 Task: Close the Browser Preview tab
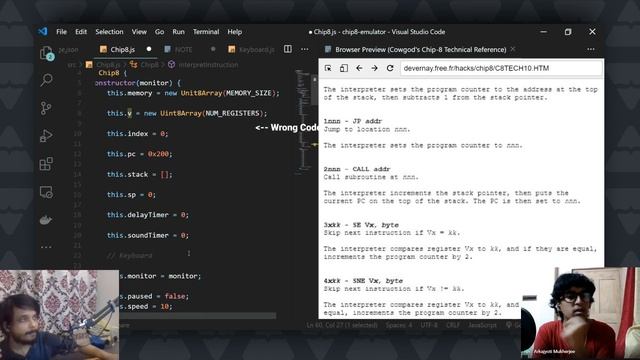click(513, 49)
